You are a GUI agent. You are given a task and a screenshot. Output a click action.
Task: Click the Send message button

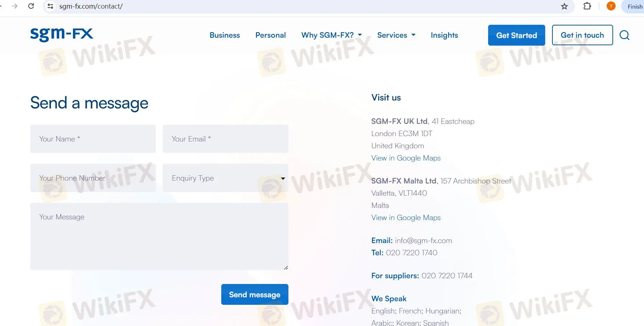255,294
